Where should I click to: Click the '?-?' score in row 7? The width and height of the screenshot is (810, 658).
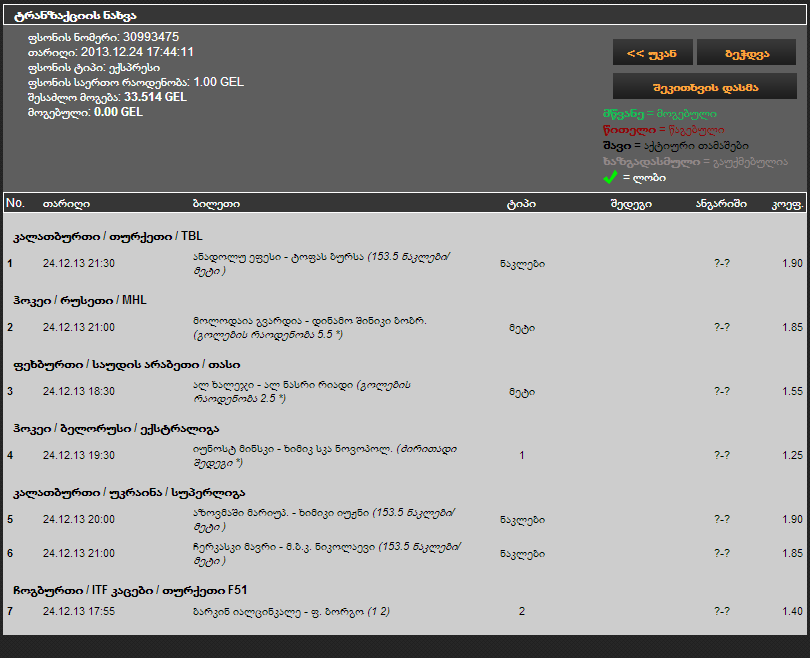click(x=722, y=612)
